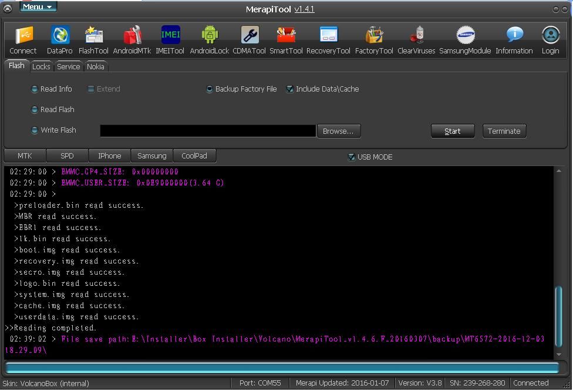This screenshot has width=573, height=392.
Task: Click the Browse... button
Action: tap(338, 131)
